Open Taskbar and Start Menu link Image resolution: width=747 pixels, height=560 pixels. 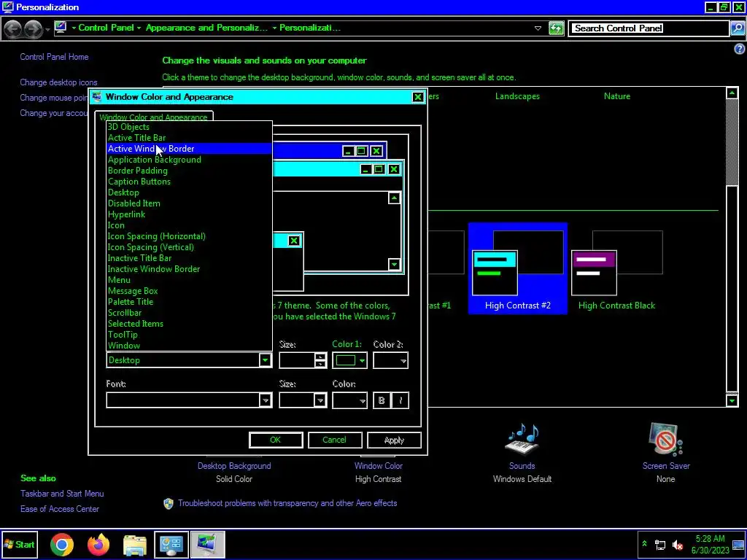tap(62, 494)
